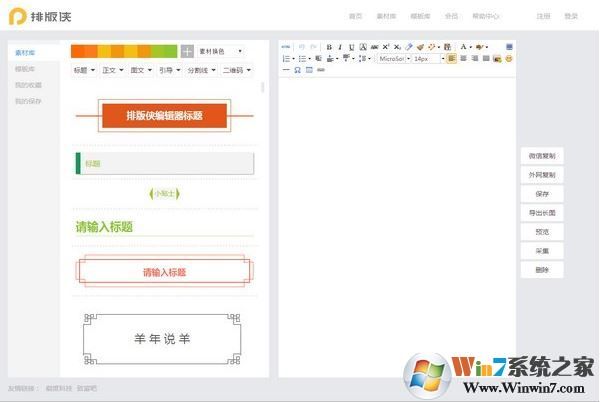
Task: Click the text background color icon
Action: [479, 47]
